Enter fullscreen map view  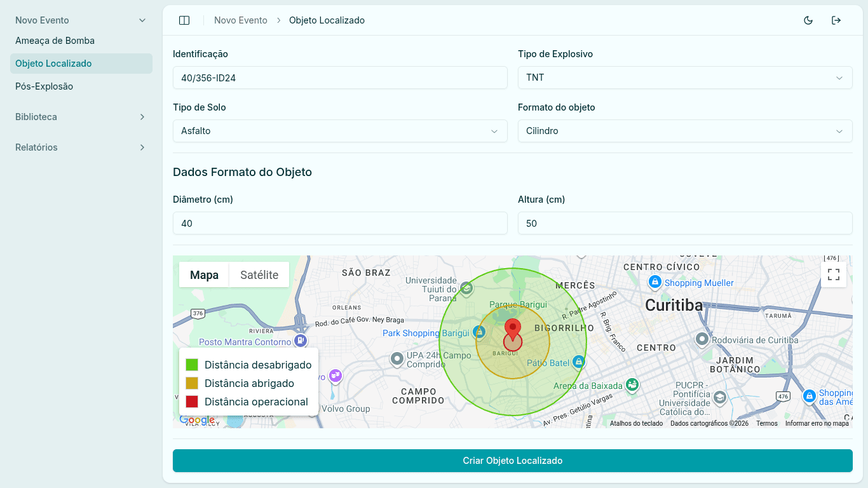[834, 274]
